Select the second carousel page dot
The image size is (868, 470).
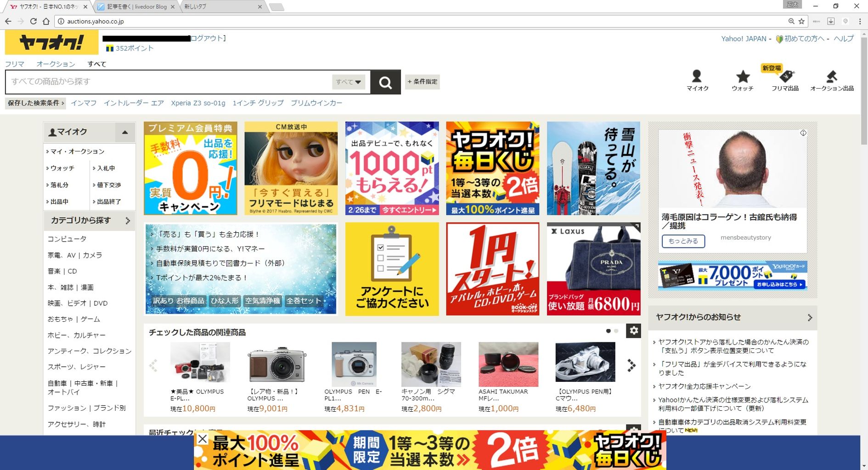coord(616,331)
